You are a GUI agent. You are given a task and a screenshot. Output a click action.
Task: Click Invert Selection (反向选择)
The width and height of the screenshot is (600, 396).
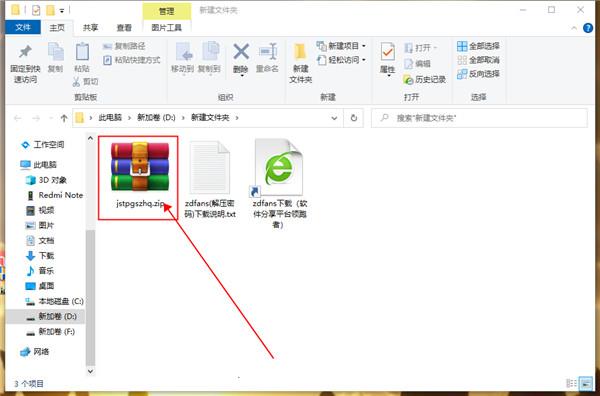tap(478, 74)
